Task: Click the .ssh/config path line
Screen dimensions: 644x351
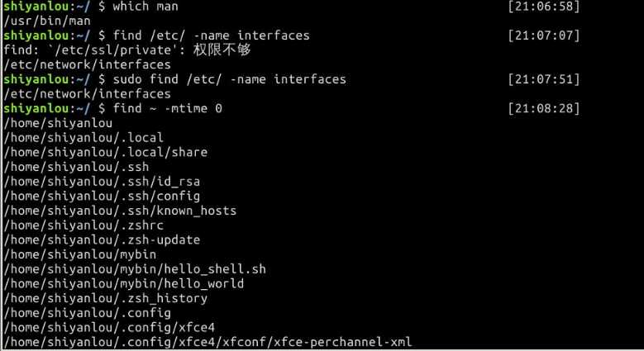Action: click(x=102, y=196)
